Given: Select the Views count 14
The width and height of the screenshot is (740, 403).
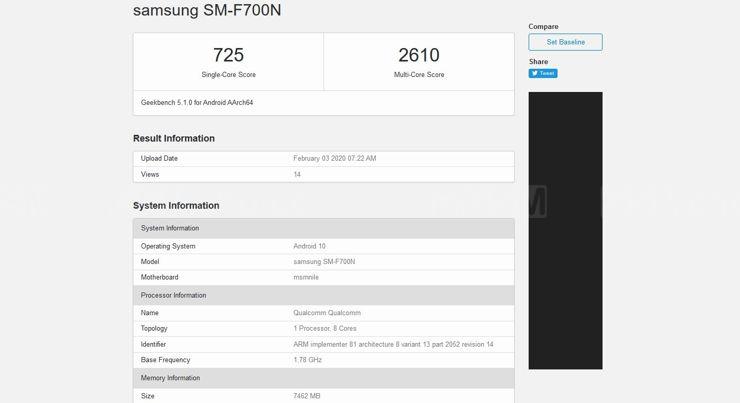Looking at the screenshot, I should pos(297,175).
